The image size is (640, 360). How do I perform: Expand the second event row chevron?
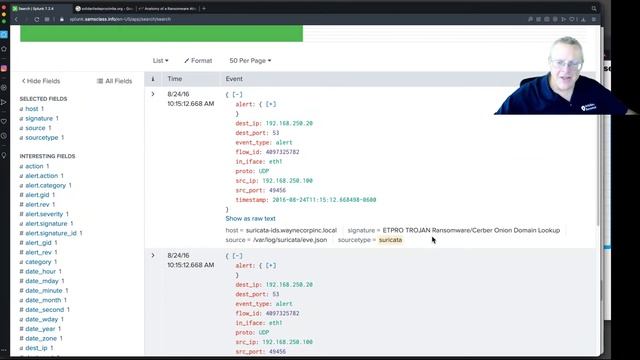[x=153, y=256]
